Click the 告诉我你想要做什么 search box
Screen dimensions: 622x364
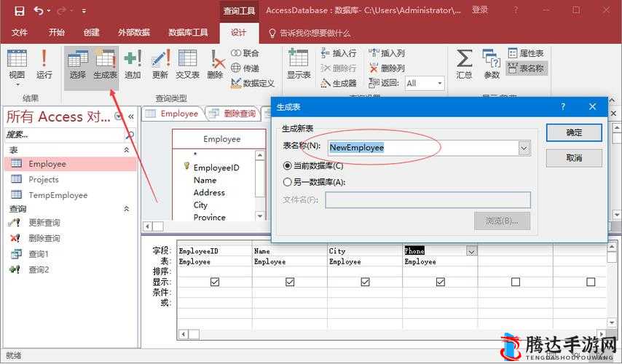pyautogui.click(x=310, y=33)
